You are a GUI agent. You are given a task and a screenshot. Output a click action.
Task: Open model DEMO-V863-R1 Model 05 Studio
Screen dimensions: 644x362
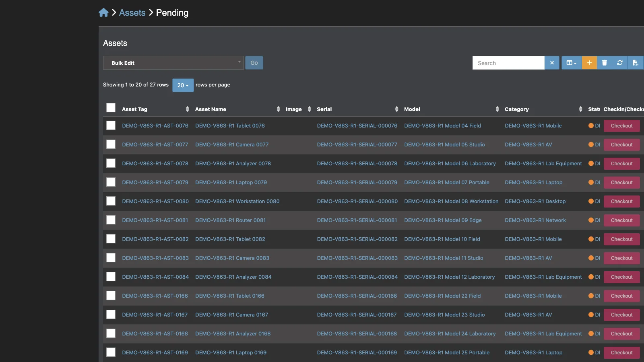click(444, 144)
